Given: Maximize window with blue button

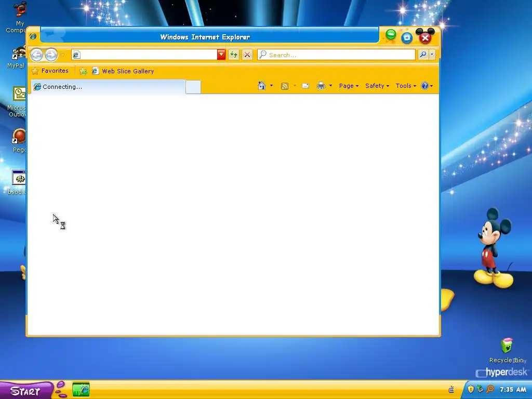Looking at the screenshot, I should click(407, 37).
